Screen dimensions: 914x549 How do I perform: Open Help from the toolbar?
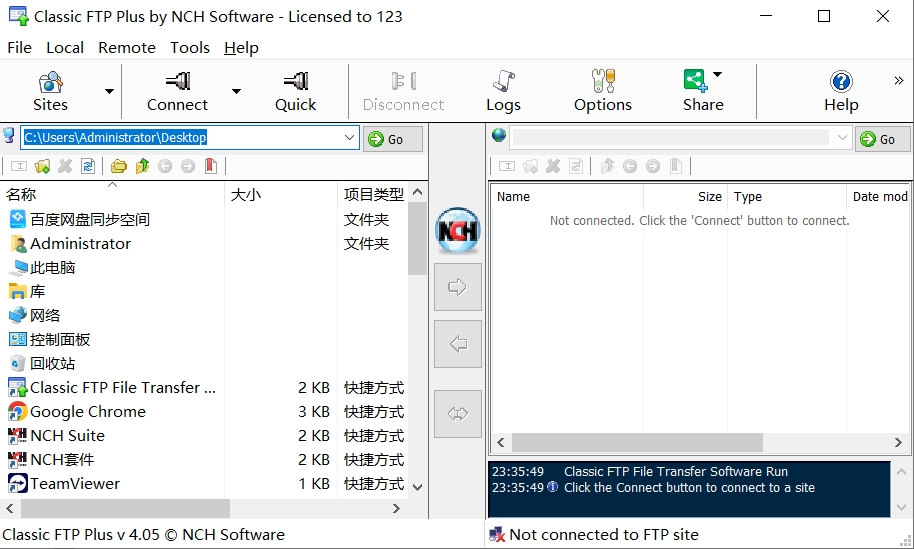tap(841, 92)
